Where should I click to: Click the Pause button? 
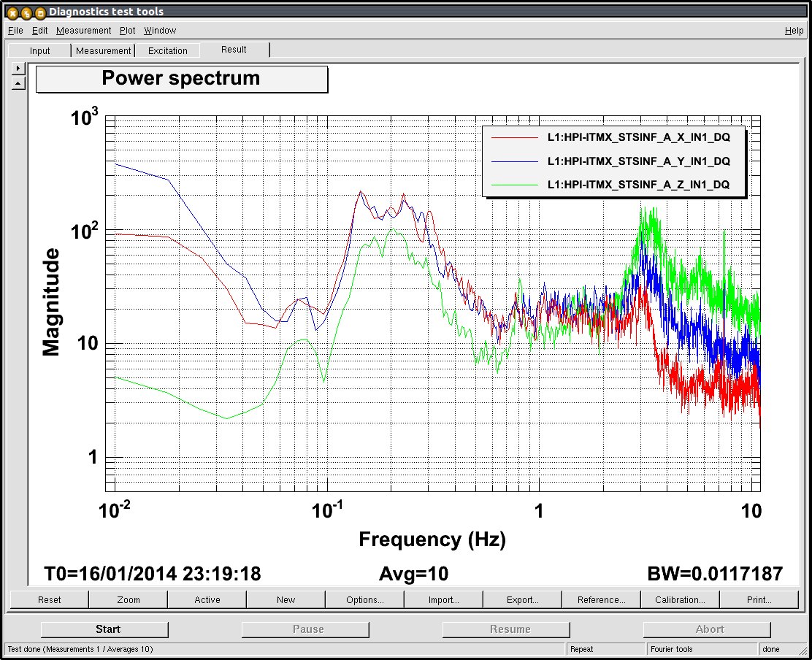point(305,629)
